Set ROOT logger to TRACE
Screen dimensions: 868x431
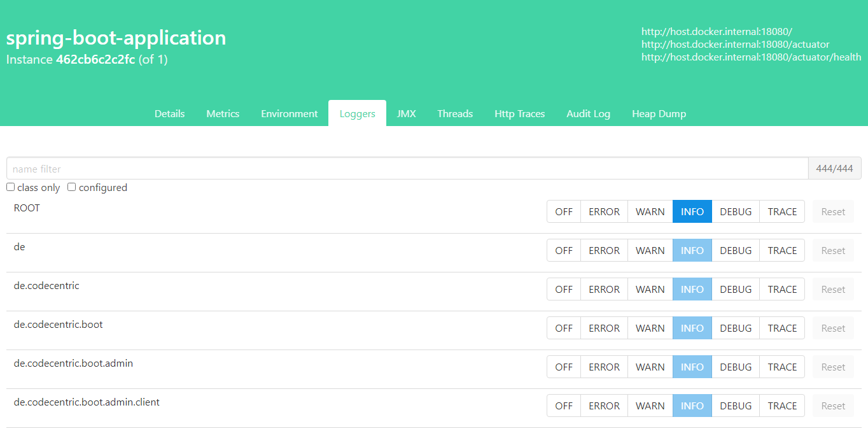pyautogui.click(x=782, y=211)
